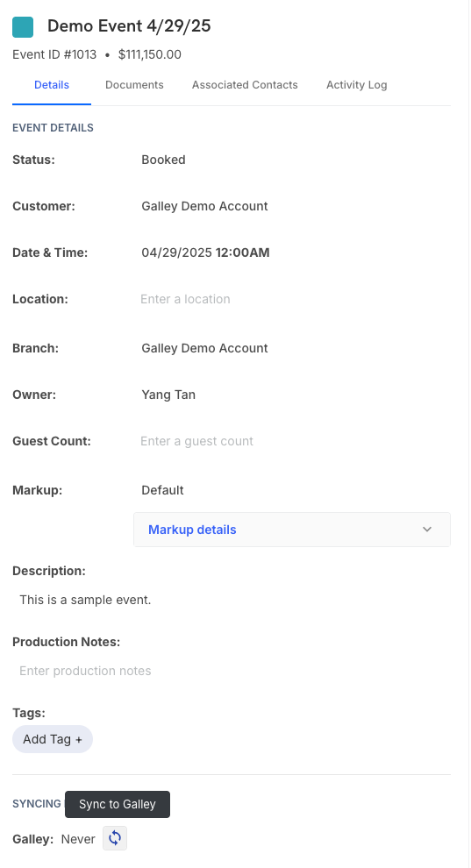Select the Details tab
Viewport: 471px width, 868px height.
pos(52,85)
